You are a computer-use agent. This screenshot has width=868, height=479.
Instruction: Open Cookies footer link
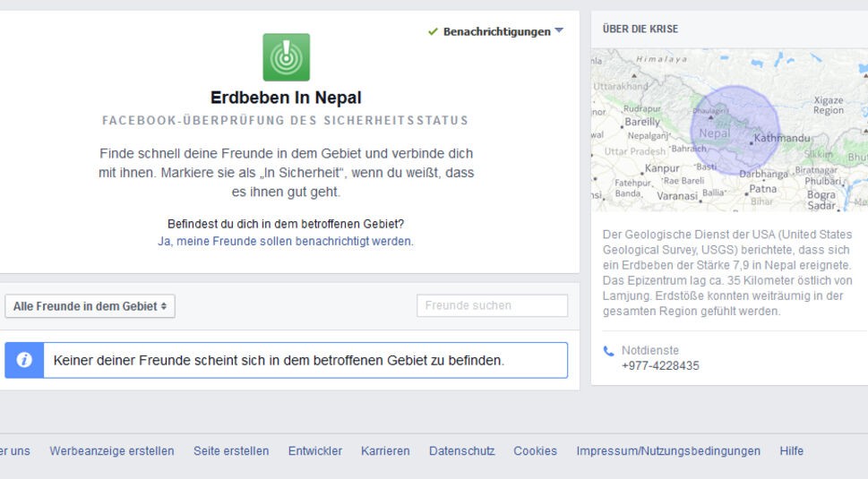pos(535,450)
